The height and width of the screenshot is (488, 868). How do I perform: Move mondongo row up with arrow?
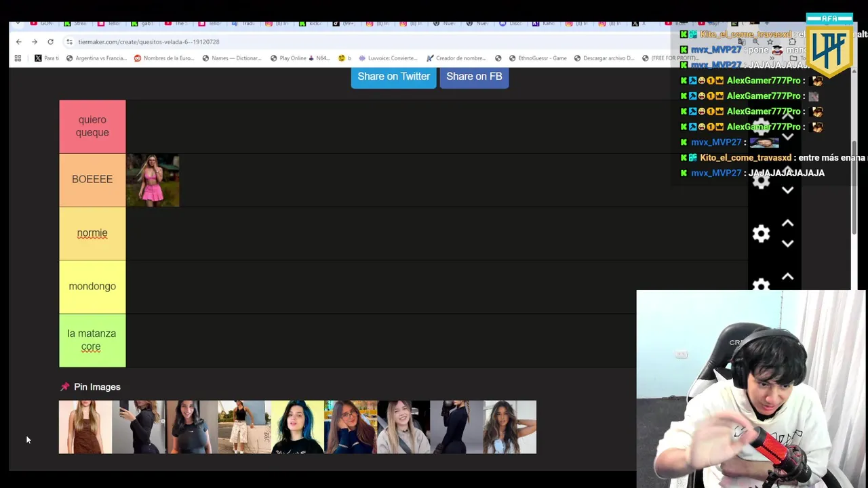click(x=787, y=277)
